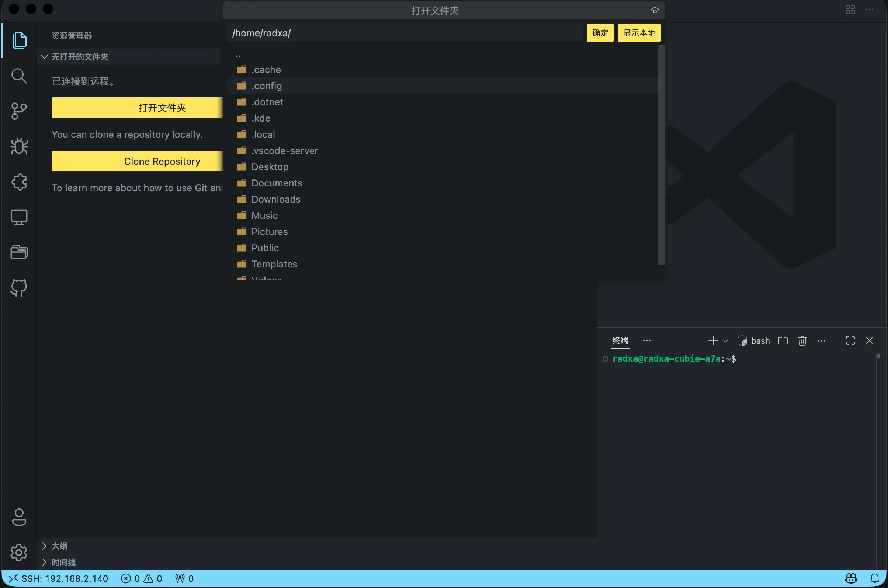The height and width of the screenshot is (588, 888).
Task: Open Source Control view icon
Action: [x=19, y=111]
